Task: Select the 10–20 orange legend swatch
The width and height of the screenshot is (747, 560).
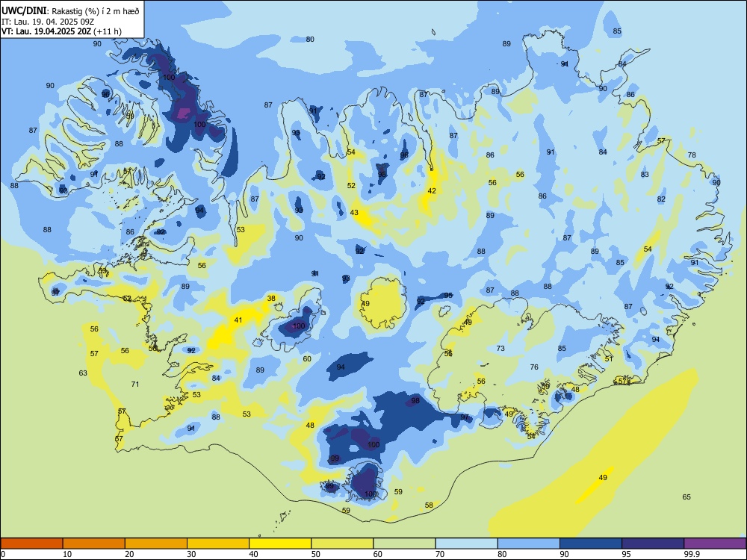Action: [x=94, y=544]
